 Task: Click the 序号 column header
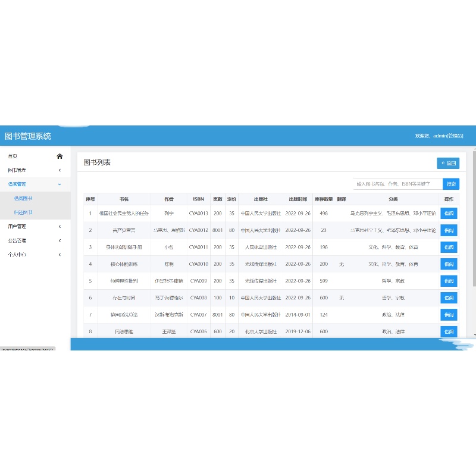(90, 199)
